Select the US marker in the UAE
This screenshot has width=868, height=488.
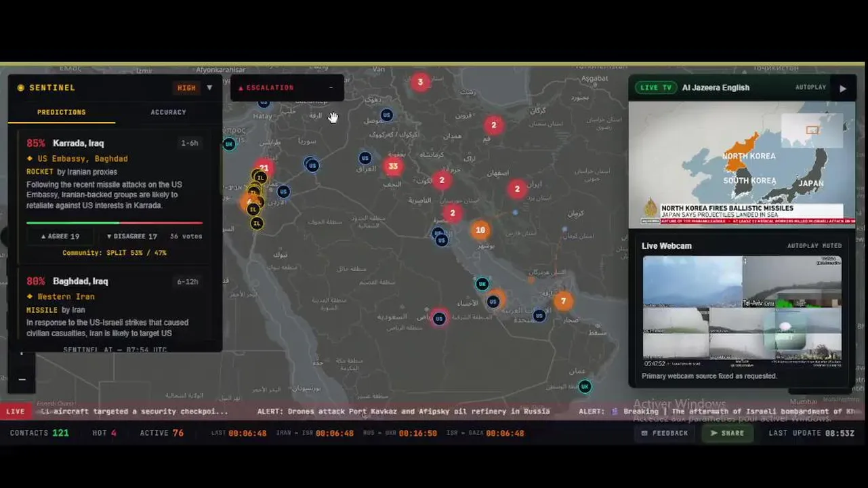pos(539,315)
